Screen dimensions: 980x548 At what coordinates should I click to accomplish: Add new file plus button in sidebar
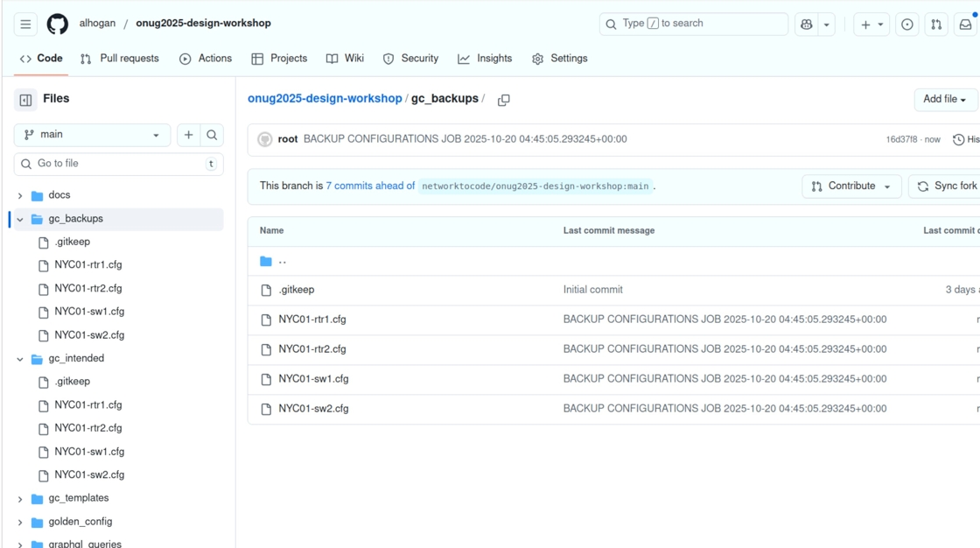[188, 135]
